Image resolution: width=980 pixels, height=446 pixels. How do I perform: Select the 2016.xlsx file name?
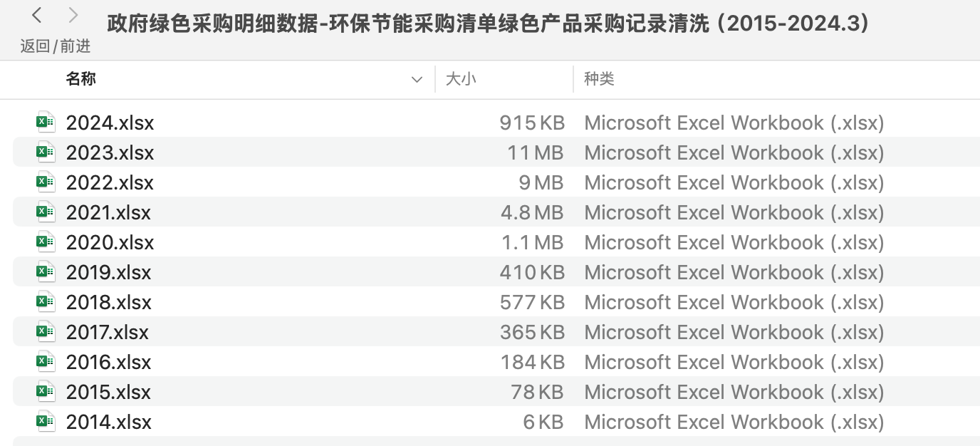109,362
